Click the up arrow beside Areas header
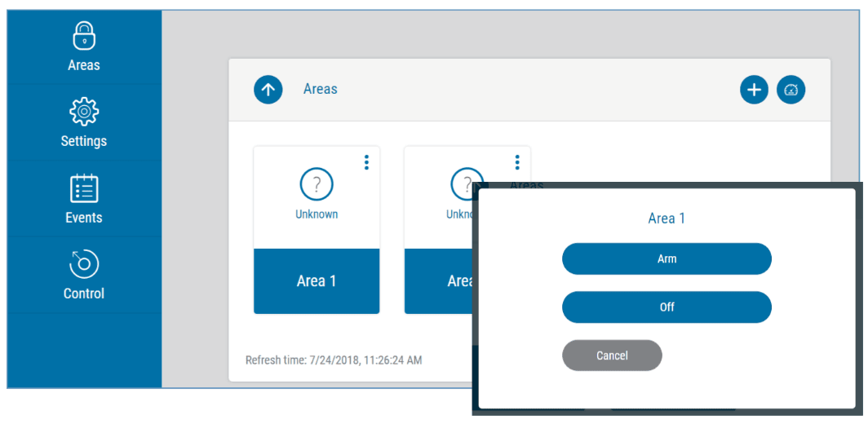Viewport: 868px width, 424px height. coord(268,90)
